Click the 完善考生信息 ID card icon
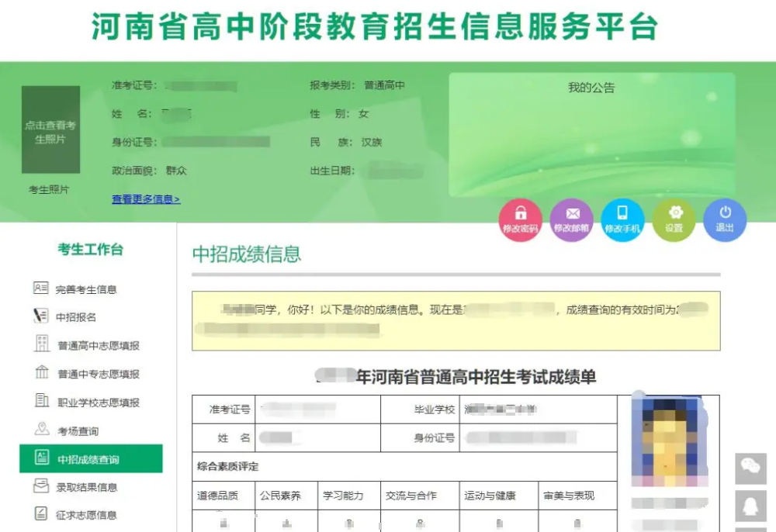Screen dimensions: 776x532 click(41, 288)
